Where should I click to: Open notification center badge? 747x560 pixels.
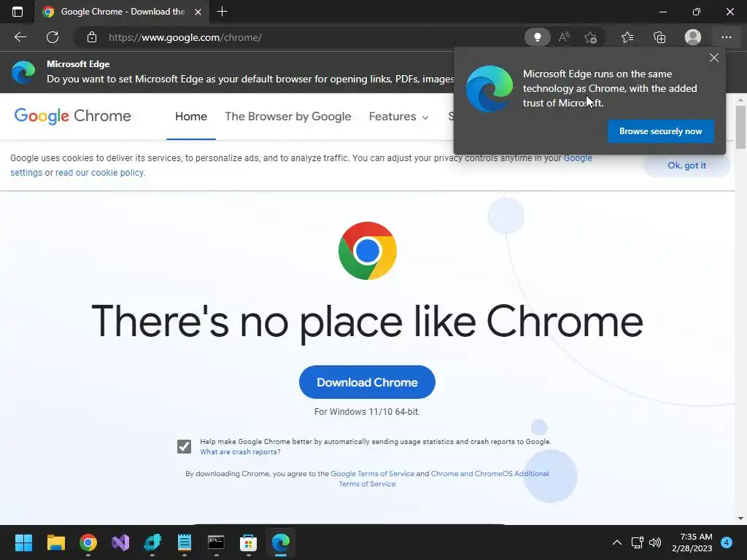coord(727,542)
